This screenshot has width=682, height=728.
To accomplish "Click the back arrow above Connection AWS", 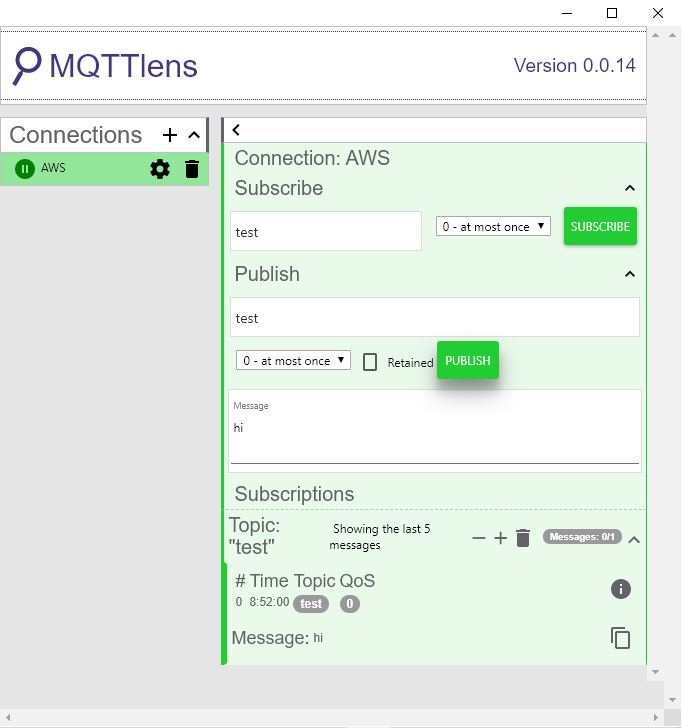I will [236, 130].
